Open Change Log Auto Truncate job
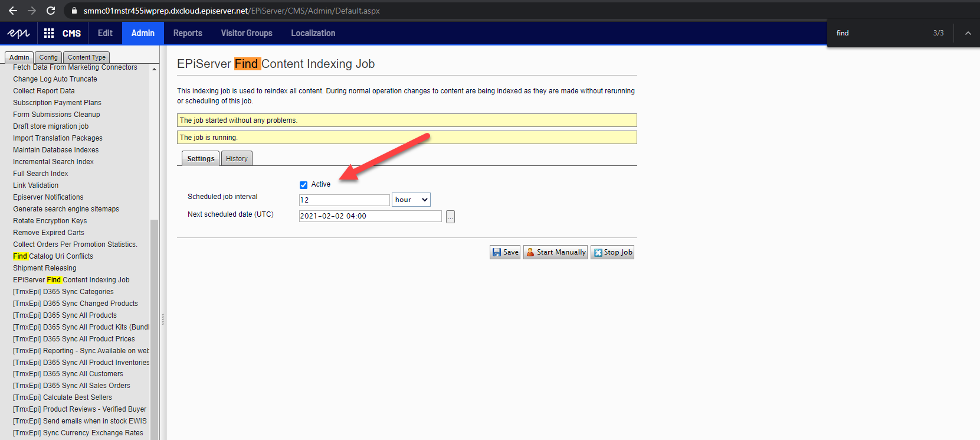Image resolution: width=980 pixels, height=440 pixels. [55, 79]
